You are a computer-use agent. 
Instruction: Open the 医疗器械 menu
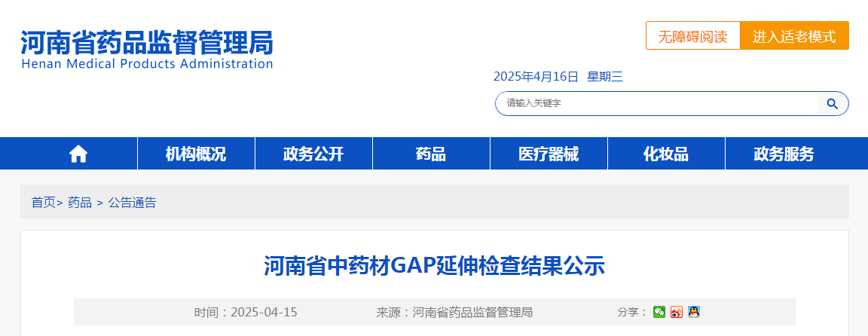point(549,154)
